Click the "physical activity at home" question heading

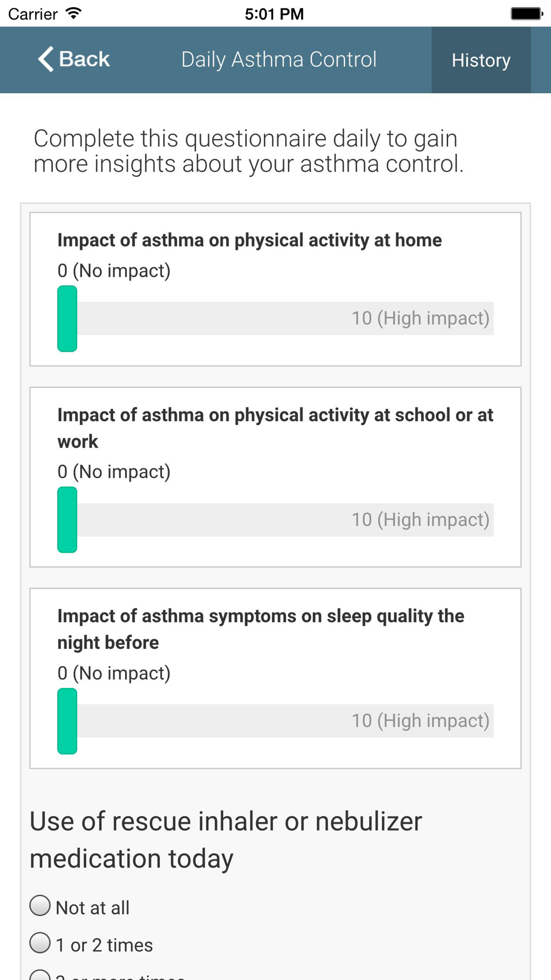250,240
